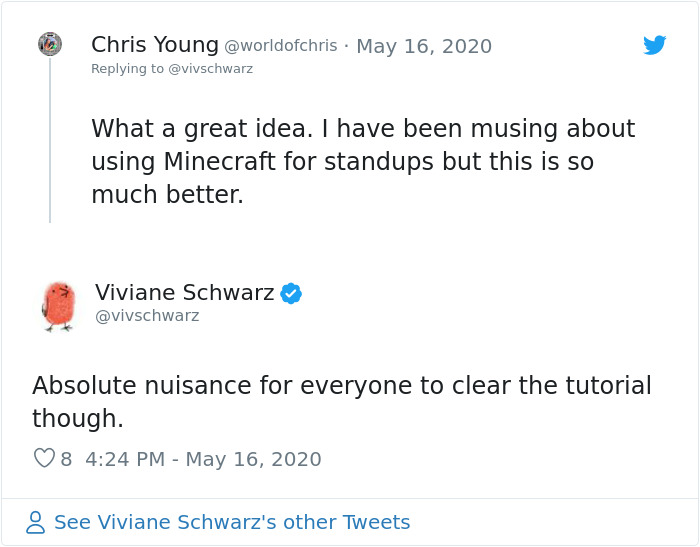Screen dimensions: 700x547
Task: Click Viviane Schwarz's verified badge
Action: [291, 293]
